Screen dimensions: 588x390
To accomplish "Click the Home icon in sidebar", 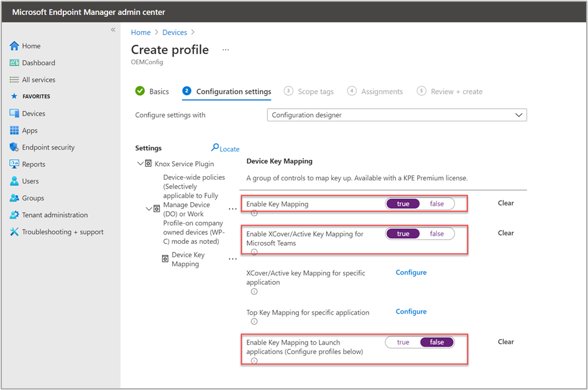I will tap(14, 46).
